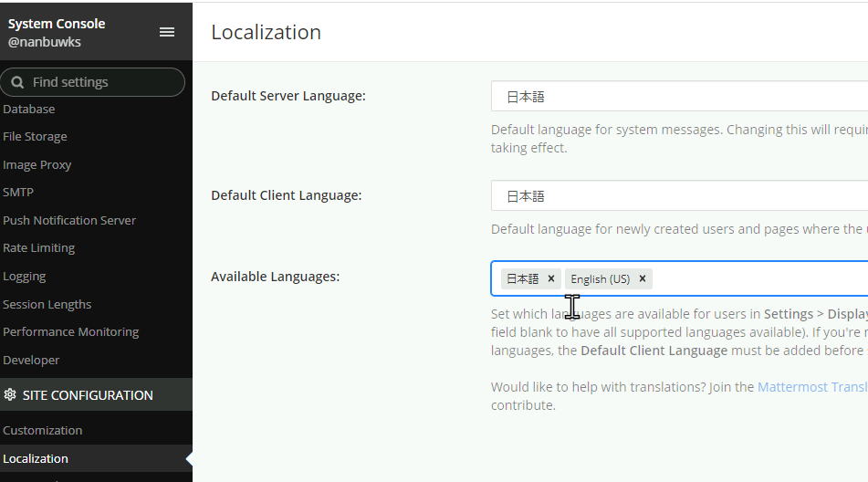This screenshot has width=868, height=482.
Task: Open the Default Server Language dropdown
Action: pyautogui.click(x=679, y=96)
